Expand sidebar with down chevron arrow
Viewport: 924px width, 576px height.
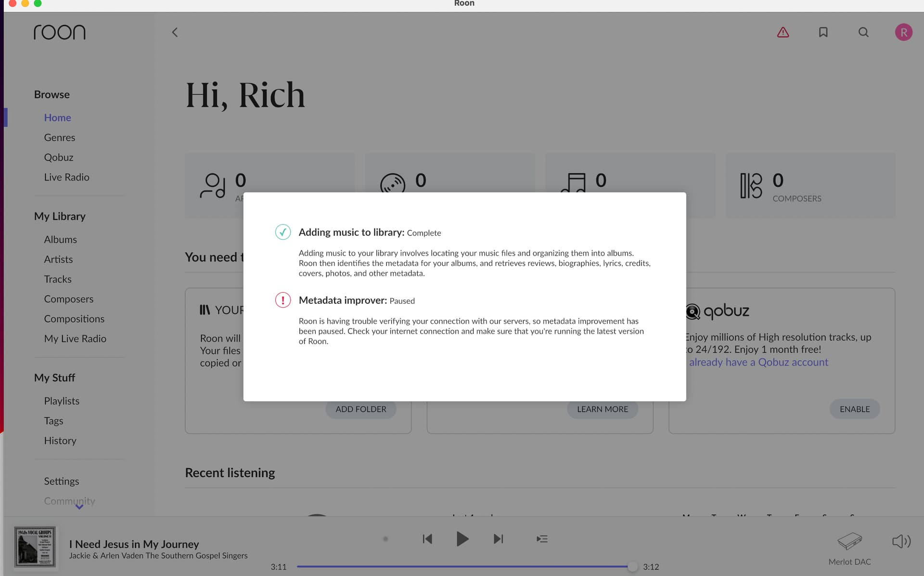coord(79,507)
